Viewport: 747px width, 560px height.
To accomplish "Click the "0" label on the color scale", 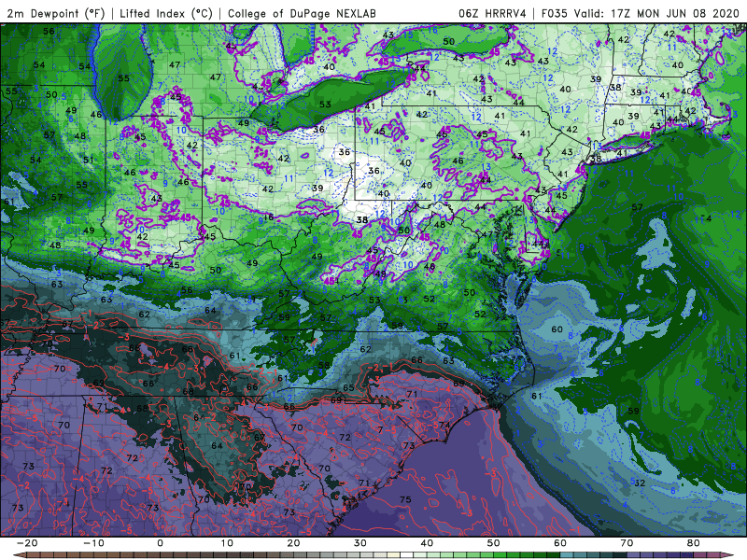I will tap(160, 543).
